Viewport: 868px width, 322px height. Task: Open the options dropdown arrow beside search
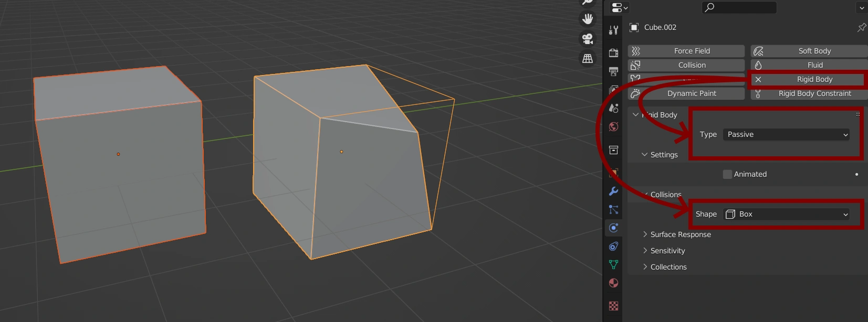click(x=862, y=7)
